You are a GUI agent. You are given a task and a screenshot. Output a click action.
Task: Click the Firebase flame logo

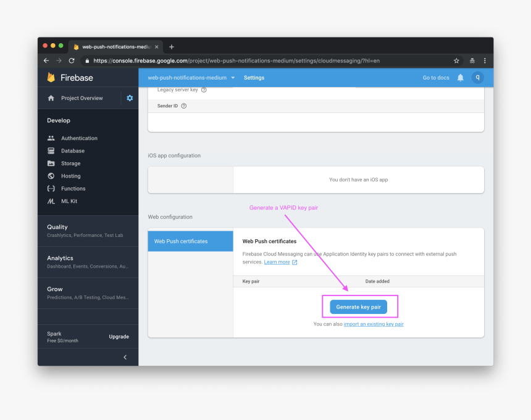[x=51, y=78]
